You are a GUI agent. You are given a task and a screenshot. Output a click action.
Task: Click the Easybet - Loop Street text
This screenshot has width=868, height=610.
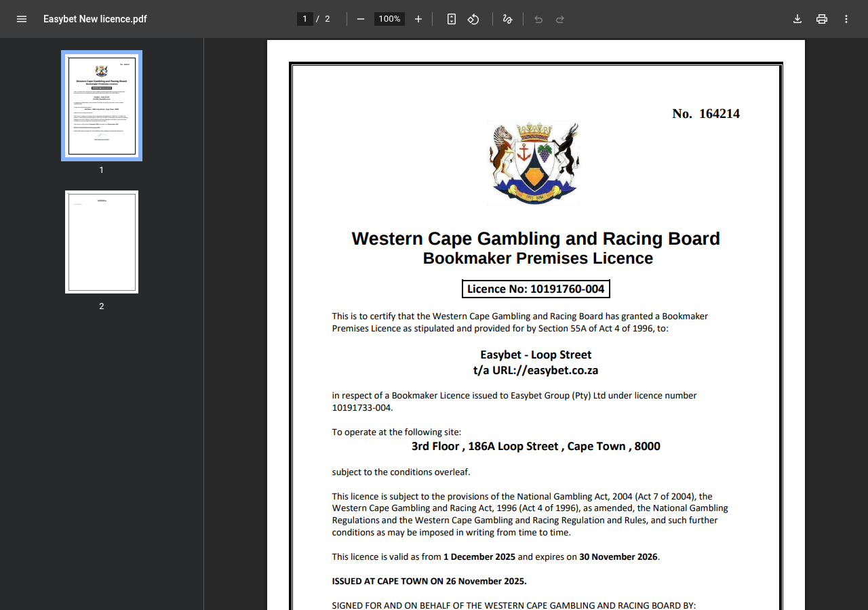536,354
